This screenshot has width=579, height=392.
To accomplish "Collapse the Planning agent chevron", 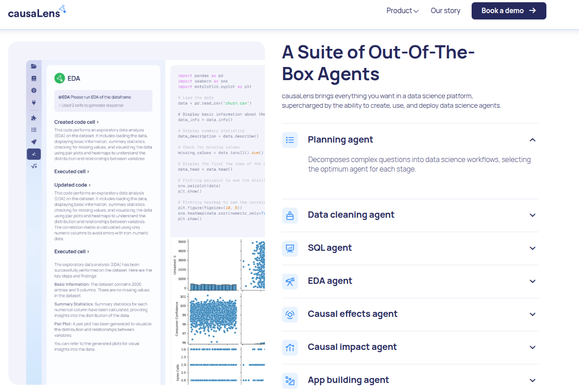I will (532, 140).
